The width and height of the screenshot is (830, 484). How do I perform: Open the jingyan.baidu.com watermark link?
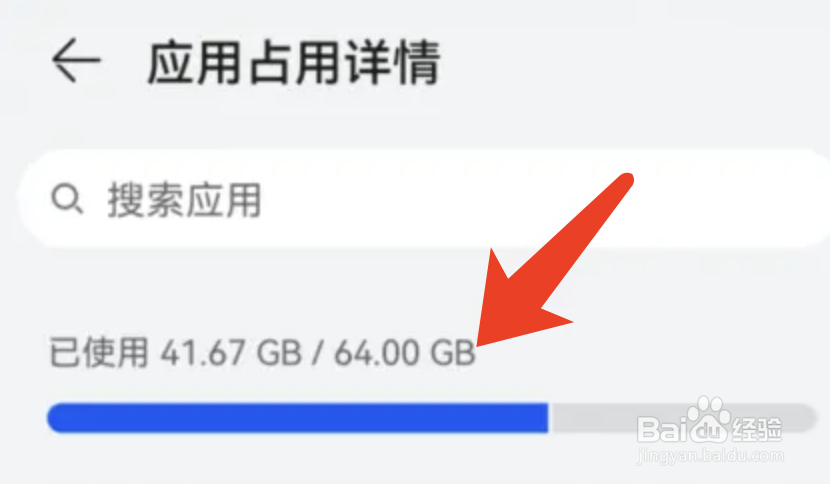point(710,455)
